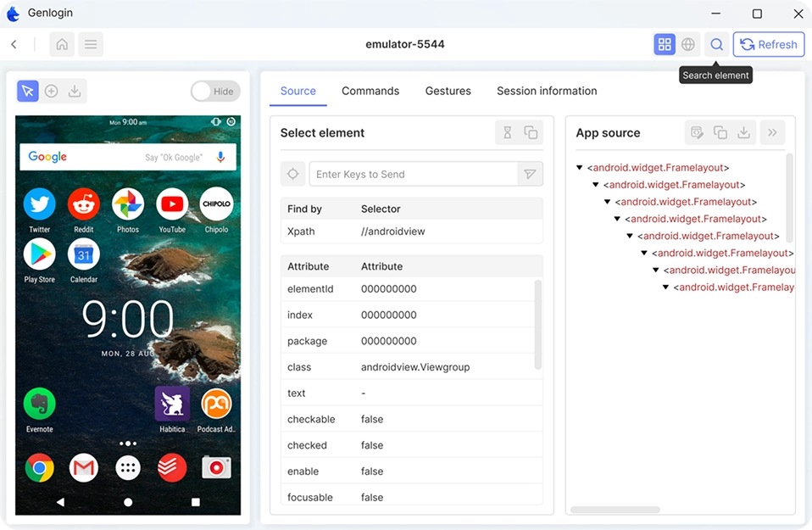
Task: Launch Chrome from the phone dock
Action: click(x=39, y=468)
